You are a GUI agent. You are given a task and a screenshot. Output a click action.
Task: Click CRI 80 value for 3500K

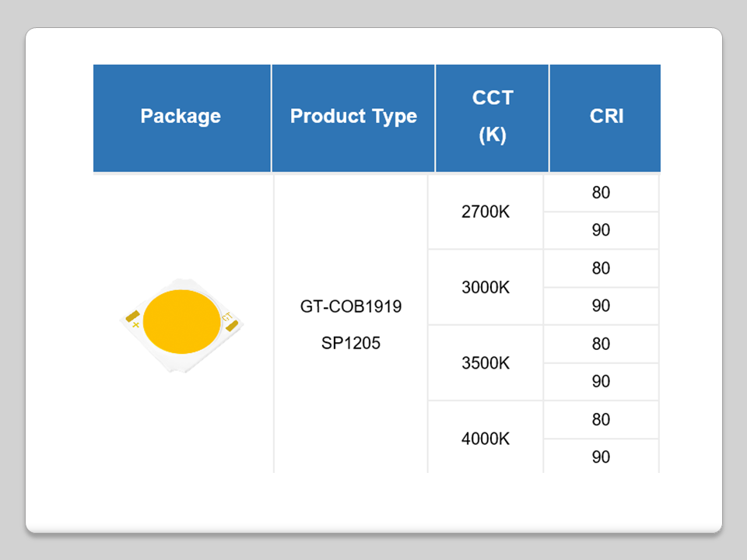click(601, 344)
